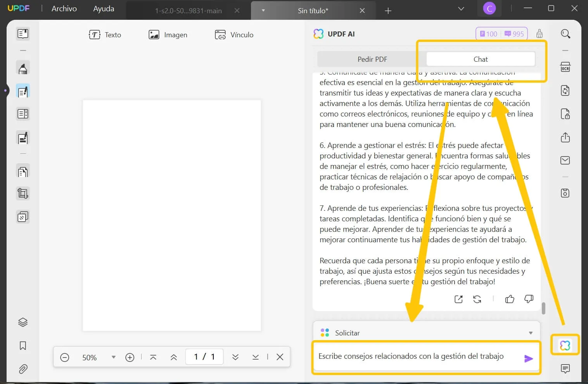Select the Comment highlighter tool
The width and height of the screenshot is (588, 384).
point(23,68)
